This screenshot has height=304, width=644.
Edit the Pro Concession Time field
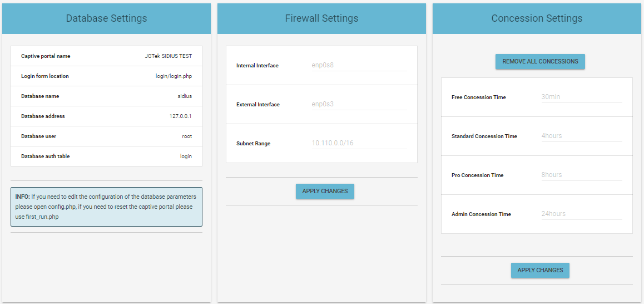click(x=582, y=175)
